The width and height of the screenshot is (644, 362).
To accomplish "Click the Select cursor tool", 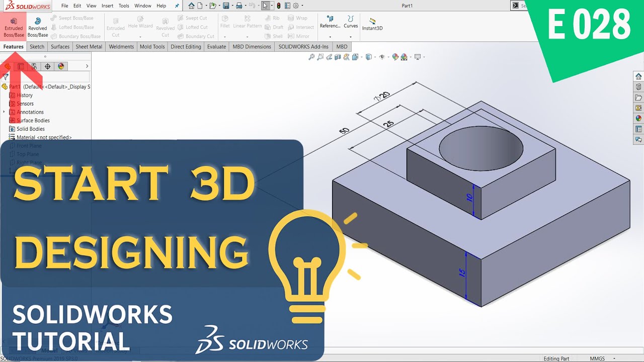I will tap(266, 6).
